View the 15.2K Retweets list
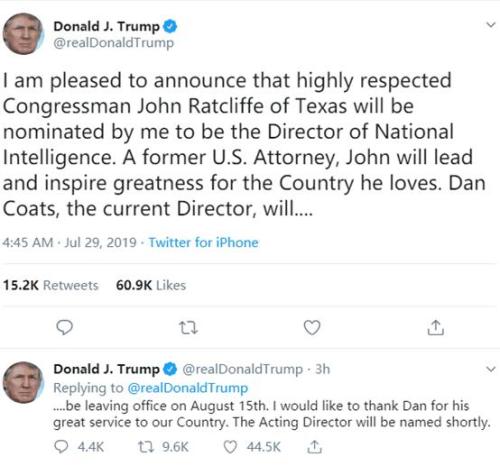500x466 pixels. coord(51,285)
